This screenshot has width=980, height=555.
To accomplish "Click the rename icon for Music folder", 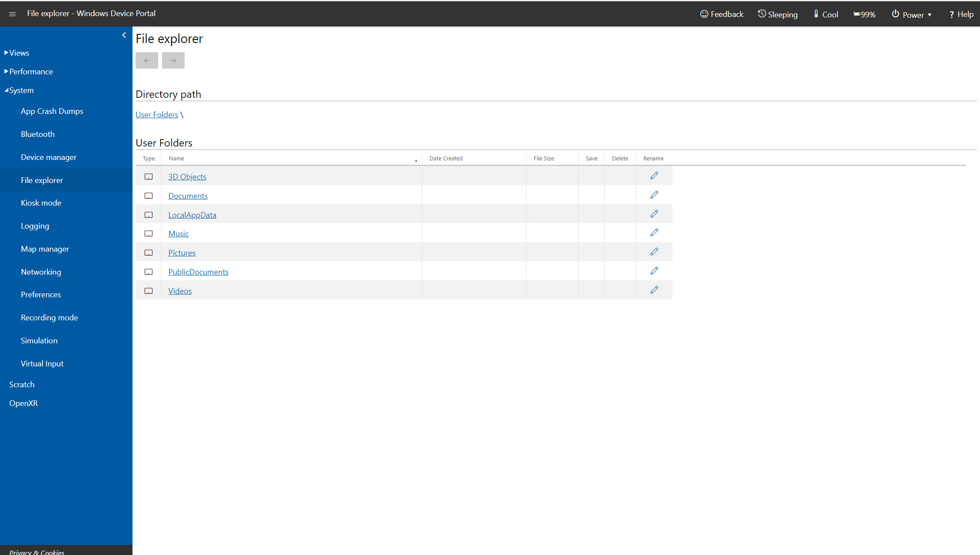I will pos(654,233).
